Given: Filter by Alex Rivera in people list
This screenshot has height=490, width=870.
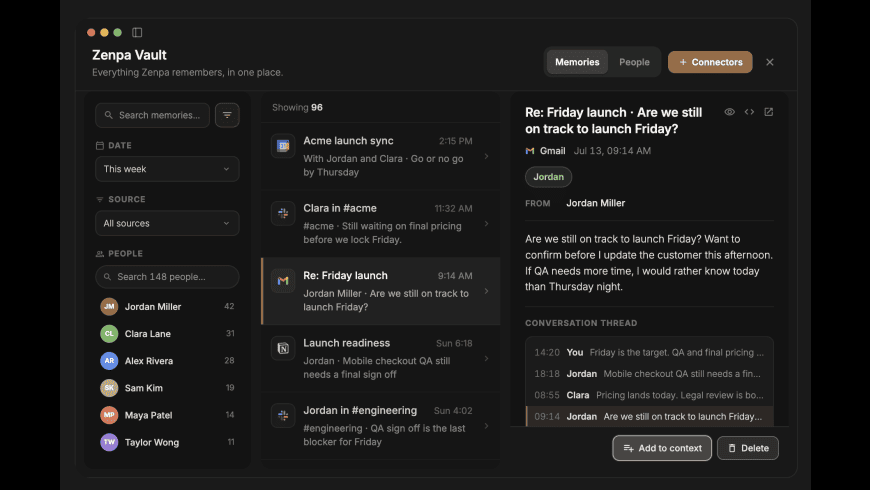Looking at the screenshot, I should click(167, 361).
